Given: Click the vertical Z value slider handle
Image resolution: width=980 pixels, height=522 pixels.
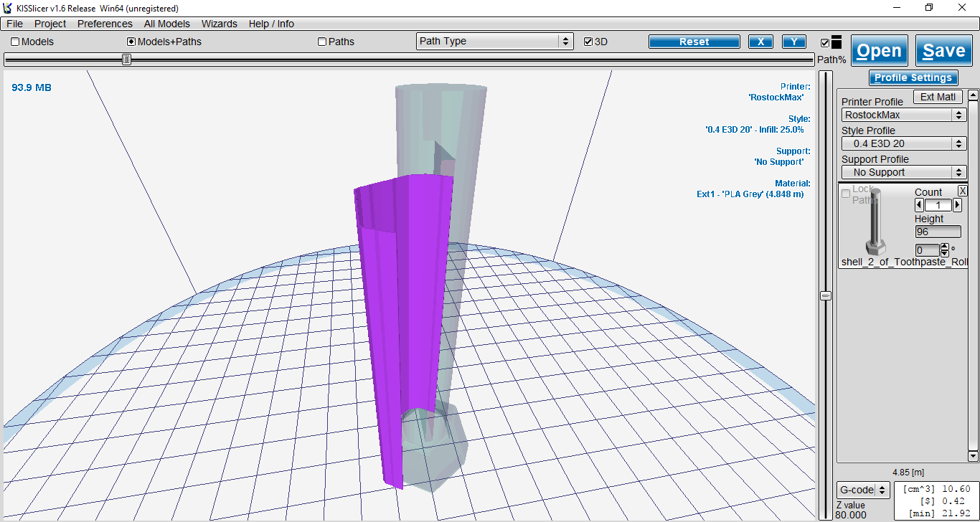Looking at the screenshot, I should (826, 295).
